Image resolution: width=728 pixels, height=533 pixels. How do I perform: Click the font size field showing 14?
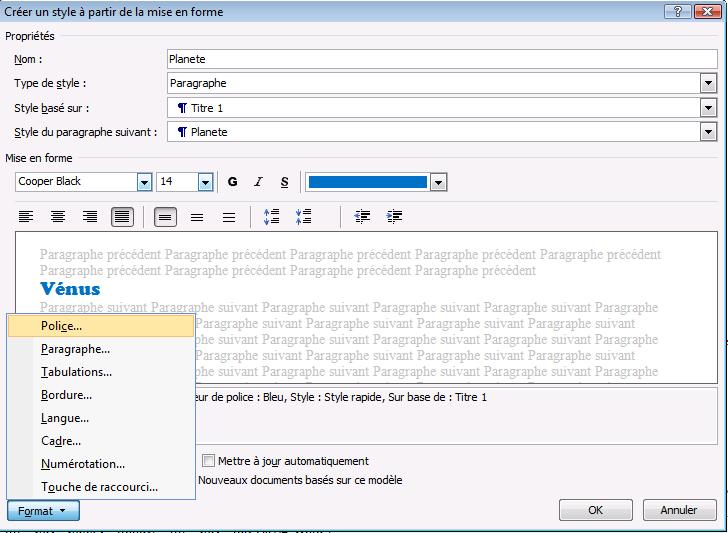coord(178,182)
